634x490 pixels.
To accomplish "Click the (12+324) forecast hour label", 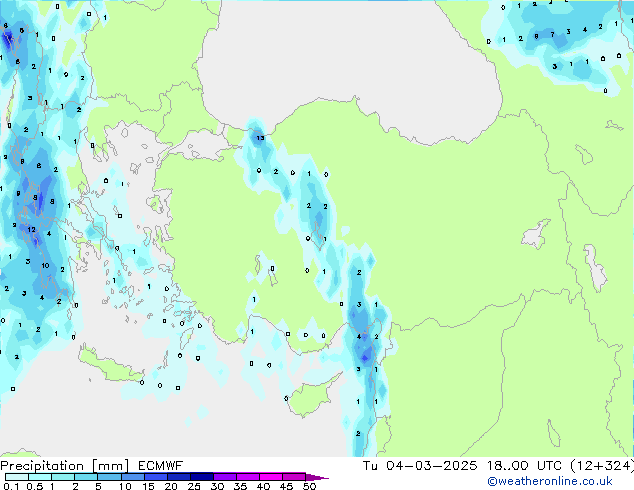I will 594,466.
